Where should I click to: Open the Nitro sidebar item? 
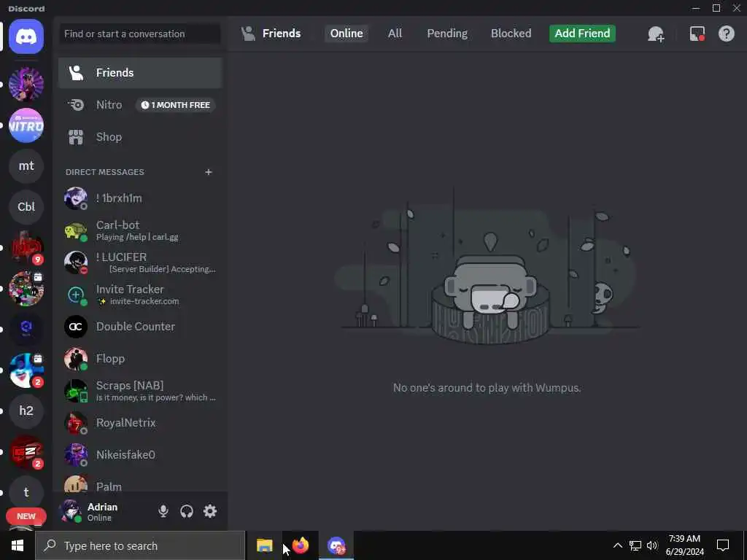(140, 105)
